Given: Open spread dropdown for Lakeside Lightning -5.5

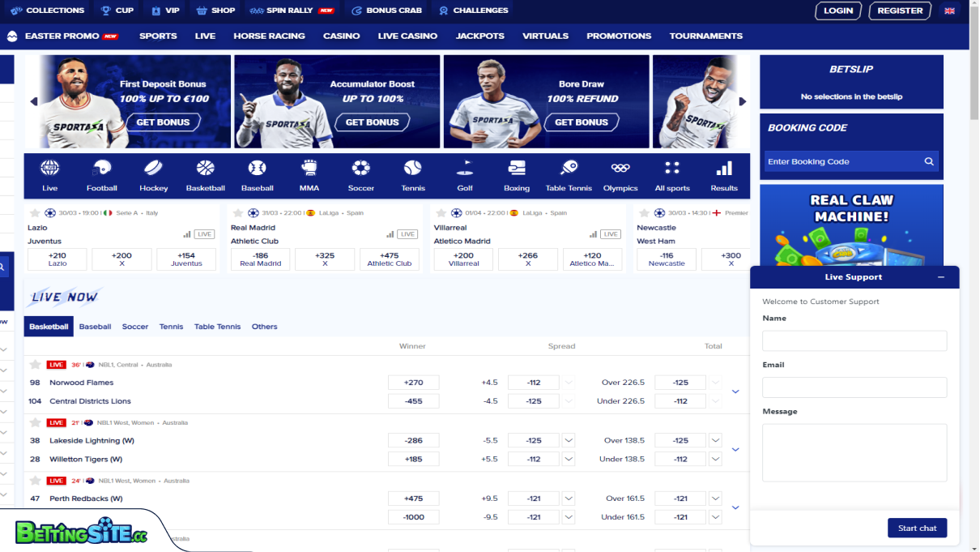Looking at the screenshot, I should [x=569, y=440].
